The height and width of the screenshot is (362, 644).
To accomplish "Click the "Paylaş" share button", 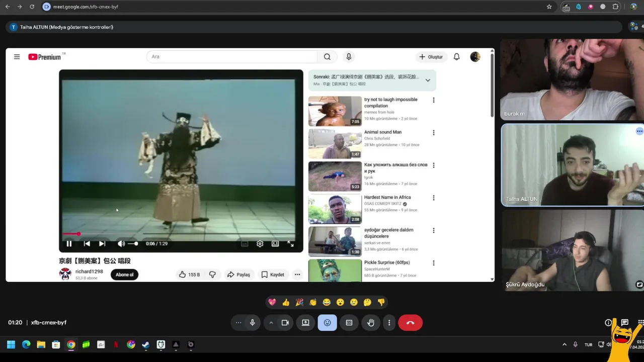I will click(x=238, y=275).
